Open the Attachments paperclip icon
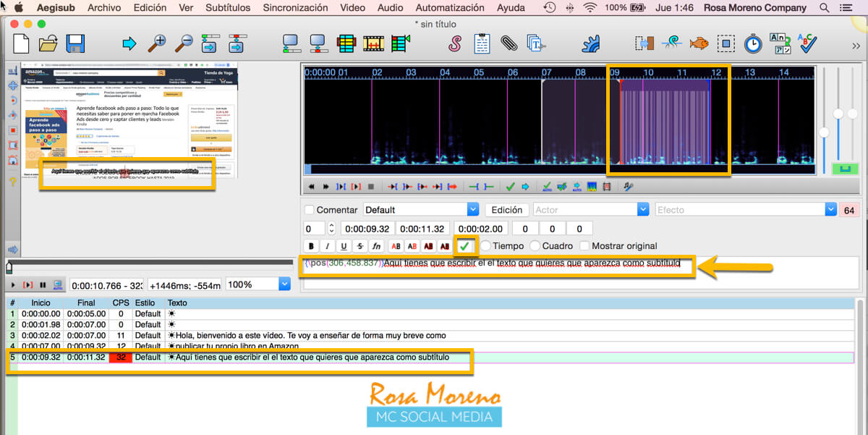The image size is (868, 435). click(x=509, y=43)
